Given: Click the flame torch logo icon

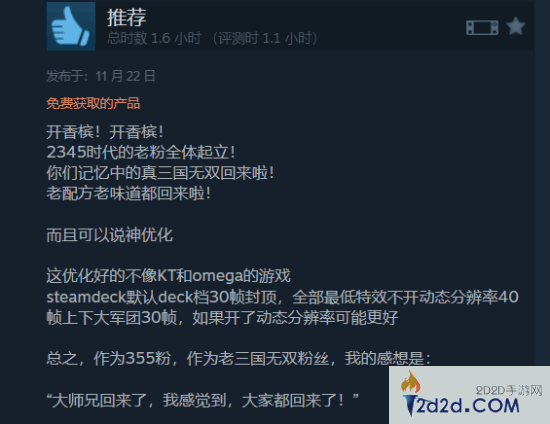Looking at the screenshot, I should (x=411, y=393).
